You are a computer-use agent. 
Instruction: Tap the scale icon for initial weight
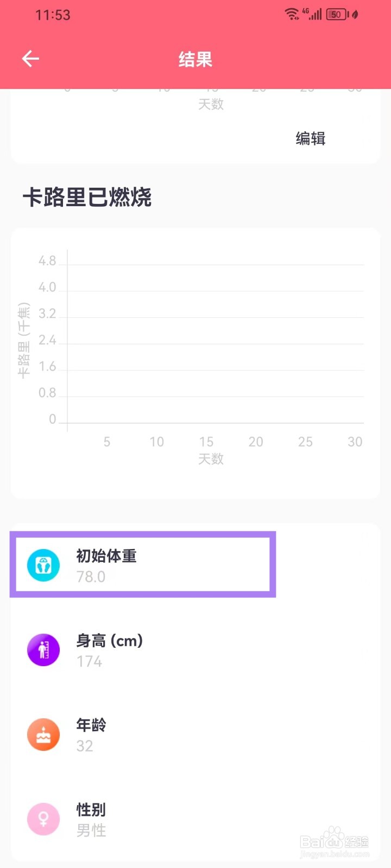[43, 565]
